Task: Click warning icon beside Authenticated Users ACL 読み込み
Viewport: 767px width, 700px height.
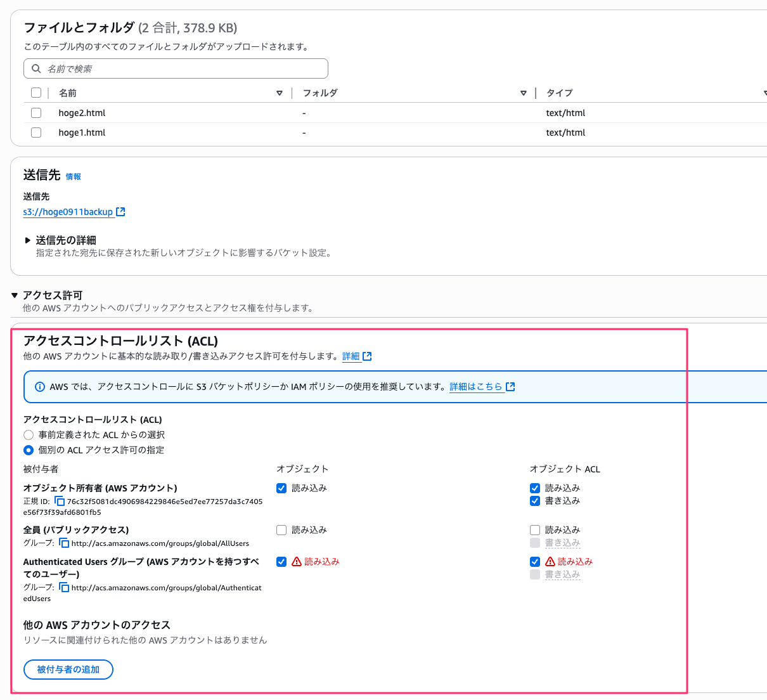Action: pos(550,562)
